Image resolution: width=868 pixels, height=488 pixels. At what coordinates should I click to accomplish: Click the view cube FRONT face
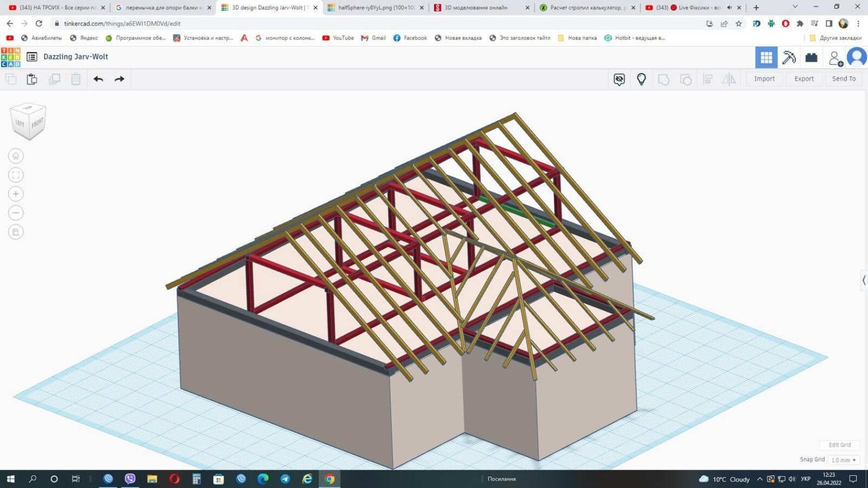[37, 123]
